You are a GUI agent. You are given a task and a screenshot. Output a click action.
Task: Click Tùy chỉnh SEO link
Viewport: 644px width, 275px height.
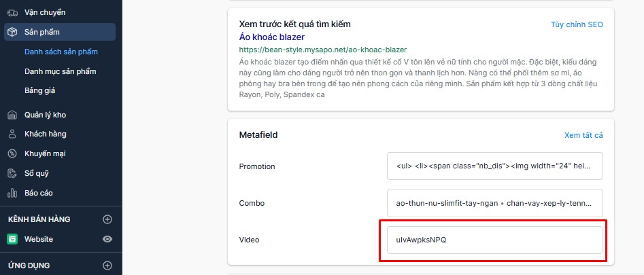pos(577,24)
